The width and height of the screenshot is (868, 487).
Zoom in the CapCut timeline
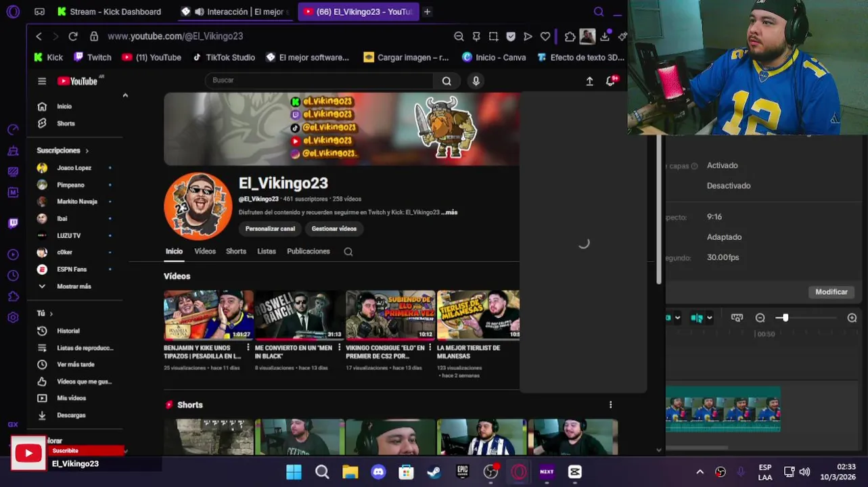click(x=852, y=318)
